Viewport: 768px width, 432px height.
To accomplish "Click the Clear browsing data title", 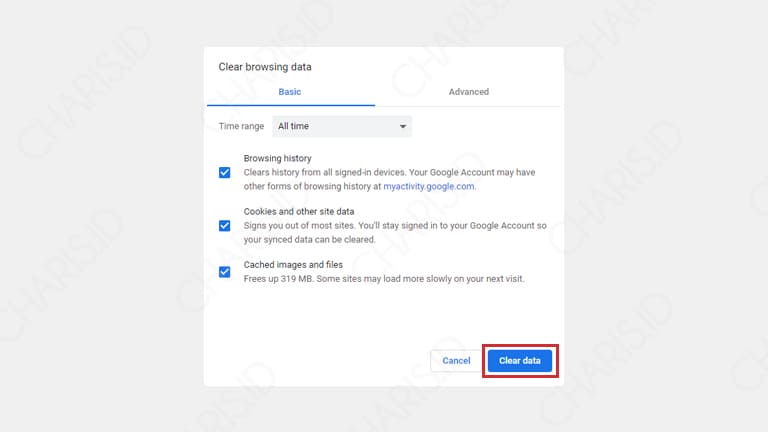I will pyautogui.click(x=265, y=67).
